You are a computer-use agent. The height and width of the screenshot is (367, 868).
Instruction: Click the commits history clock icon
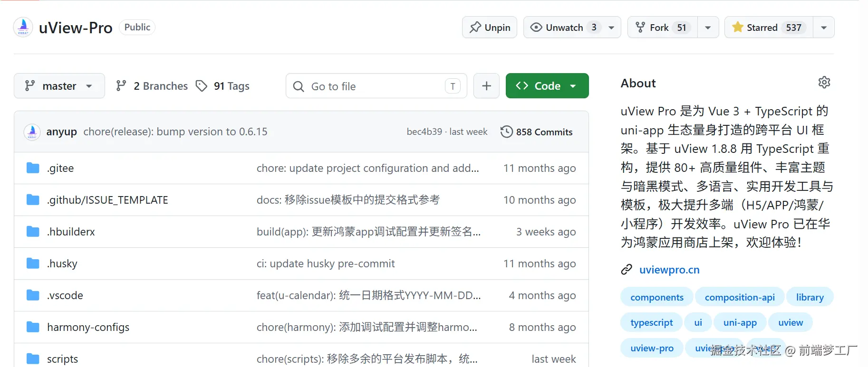click(507, 132)
